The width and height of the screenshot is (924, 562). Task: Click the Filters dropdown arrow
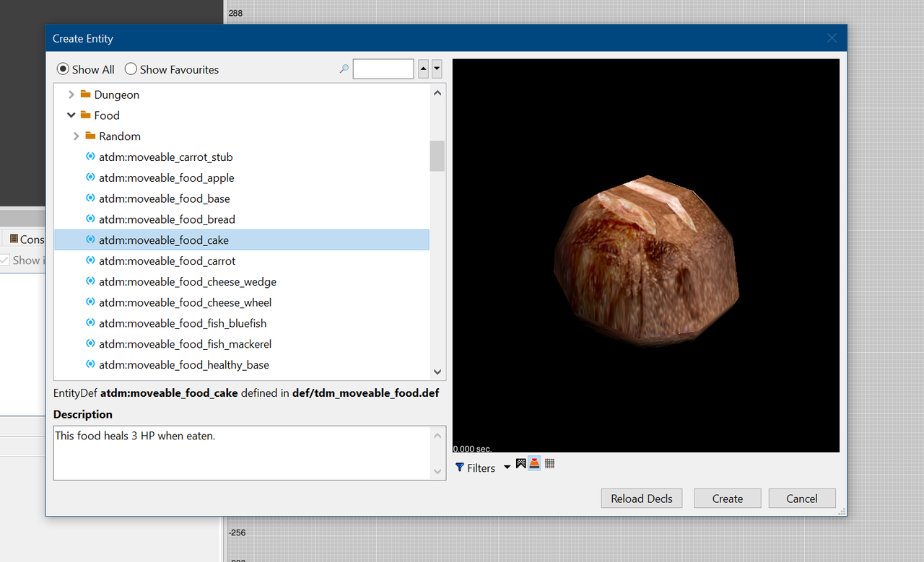[x=507, y=467]
